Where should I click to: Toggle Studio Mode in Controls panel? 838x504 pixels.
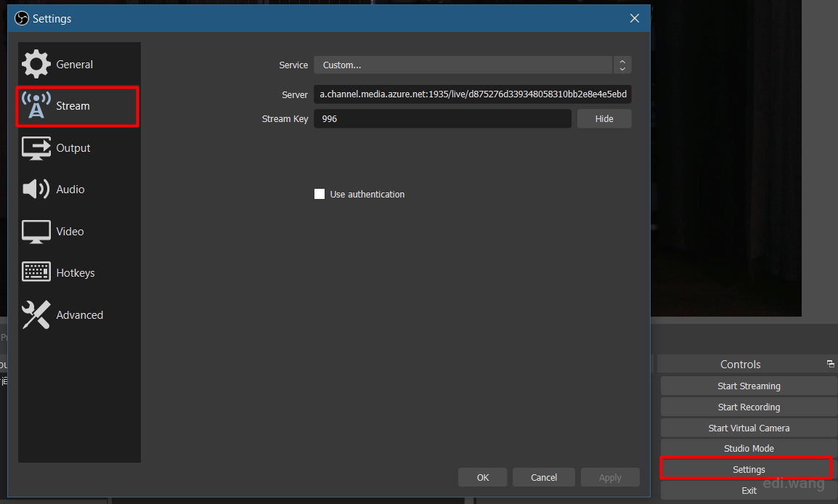tap(749, 448)
